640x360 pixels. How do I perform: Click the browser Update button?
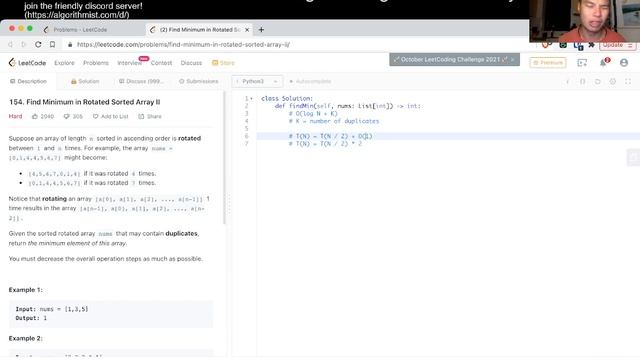pyautogui.click(x=618, y=45)
